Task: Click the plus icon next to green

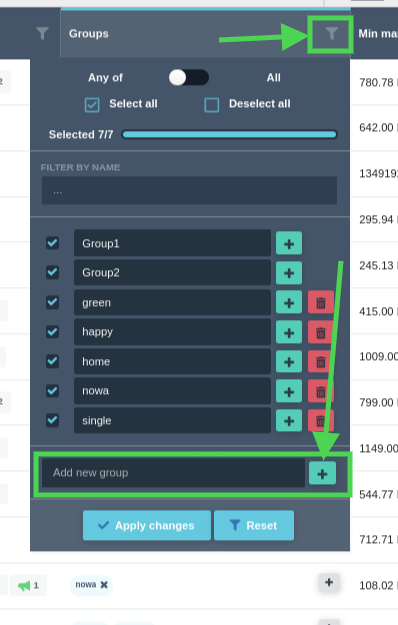Action: point(289,303)
